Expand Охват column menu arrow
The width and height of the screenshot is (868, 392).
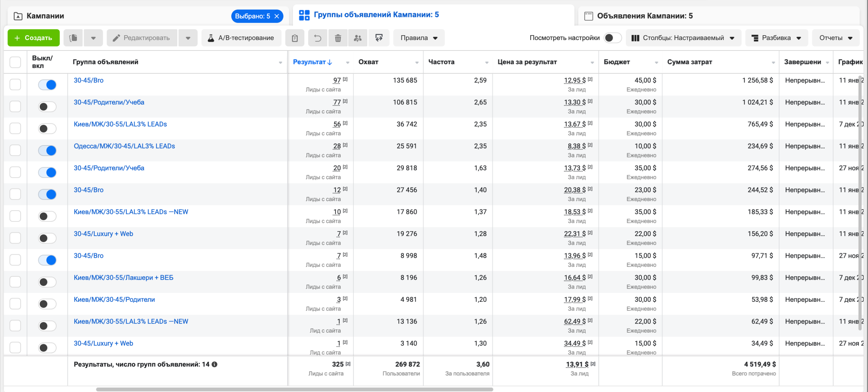[x=417, y=63]
